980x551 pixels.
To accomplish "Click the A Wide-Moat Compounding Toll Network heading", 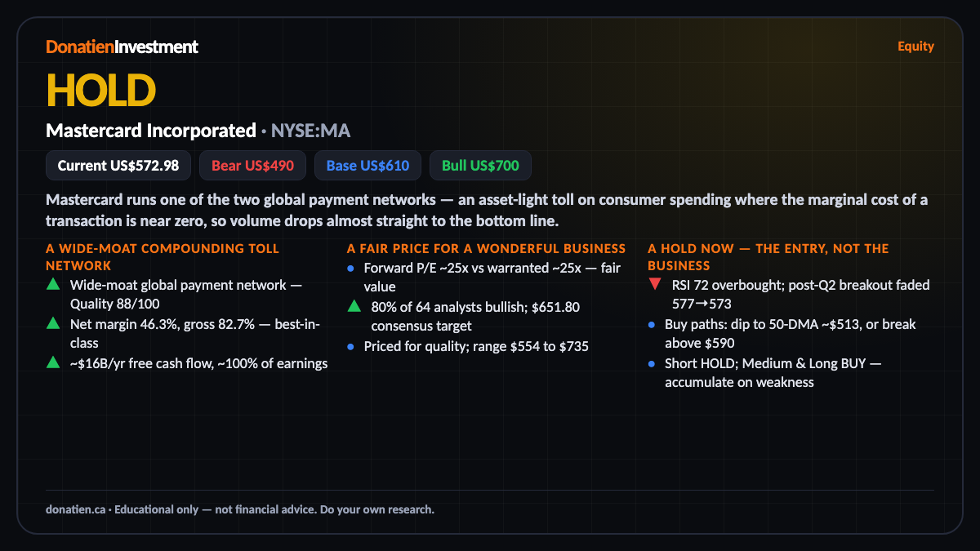I will tap(163, 257).
